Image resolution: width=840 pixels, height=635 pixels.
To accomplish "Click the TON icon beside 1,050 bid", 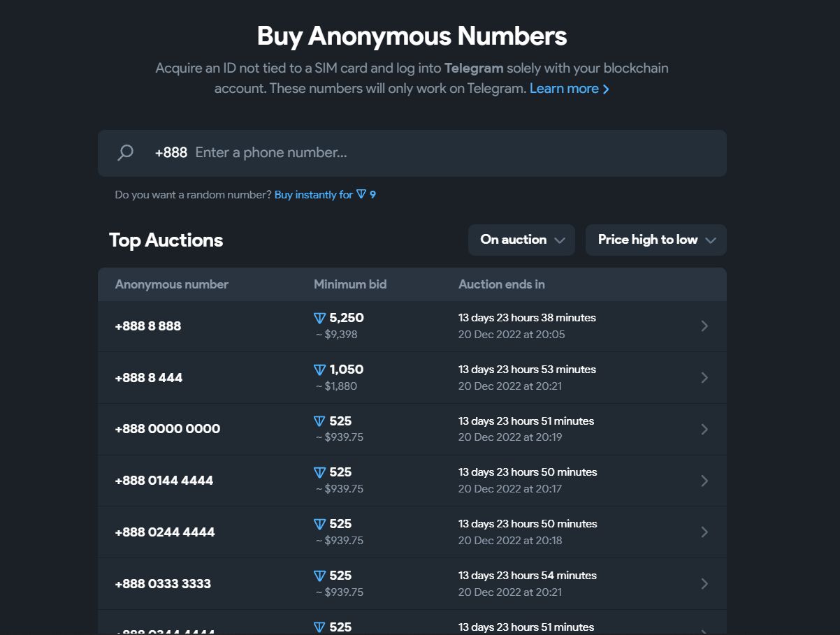I will point(320,370).
